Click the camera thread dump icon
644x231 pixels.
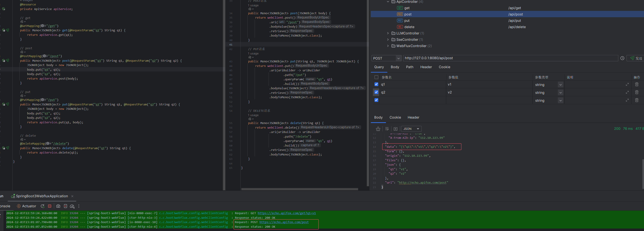tap(58, 206)
